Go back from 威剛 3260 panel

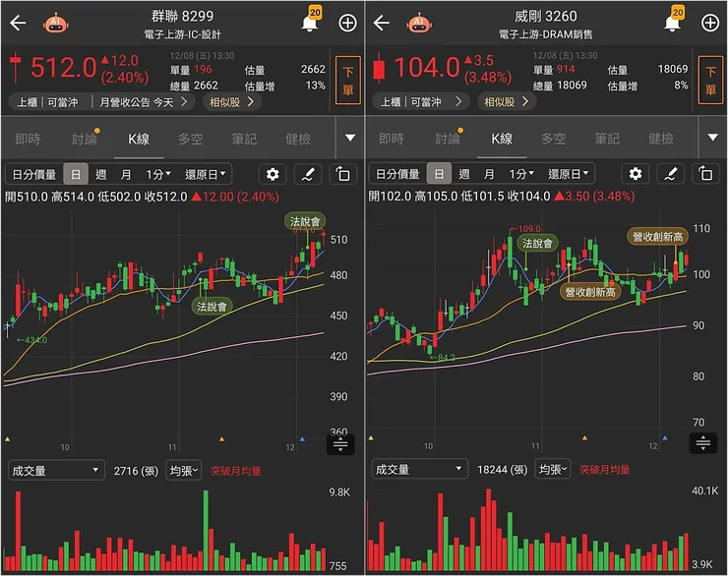click(381, 23)
